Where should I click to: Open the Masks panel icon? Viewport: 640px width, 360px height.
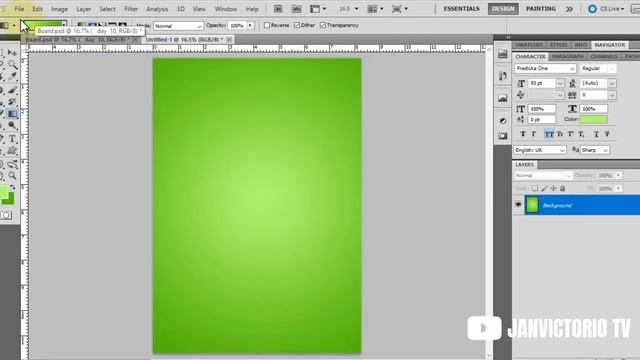point(502,136)
